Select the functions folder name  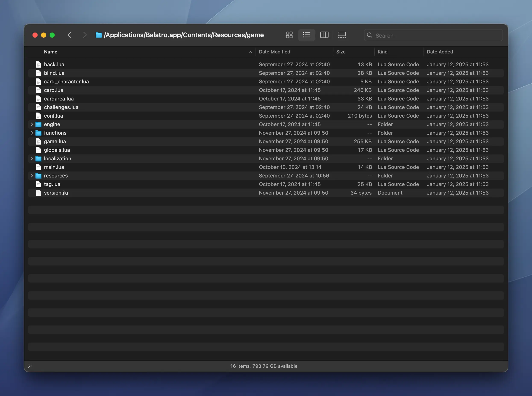(55, 133)
